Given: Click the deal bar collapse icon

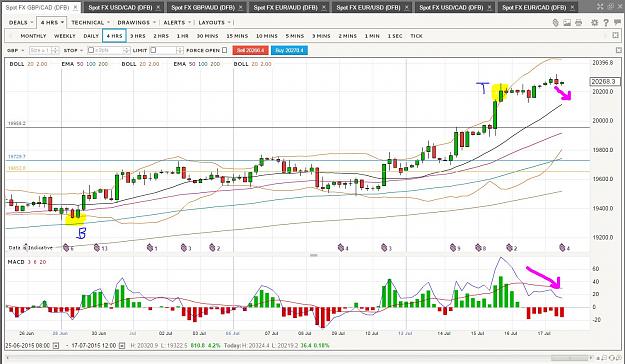Looking at the screenshot, I should click(x=619, y=50).
